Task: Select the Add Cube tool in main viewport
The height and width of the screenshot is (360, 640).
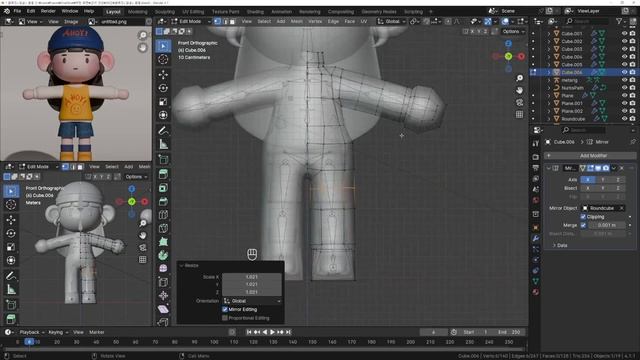Action: 163,160
